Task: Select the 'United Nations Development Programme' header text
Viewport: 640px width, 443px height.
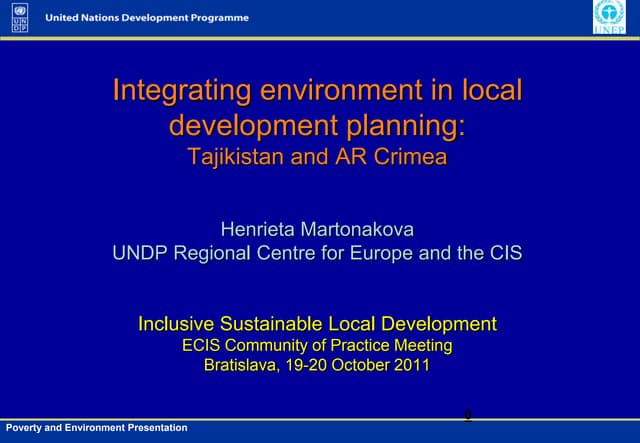Action: (x=147, y=18)
